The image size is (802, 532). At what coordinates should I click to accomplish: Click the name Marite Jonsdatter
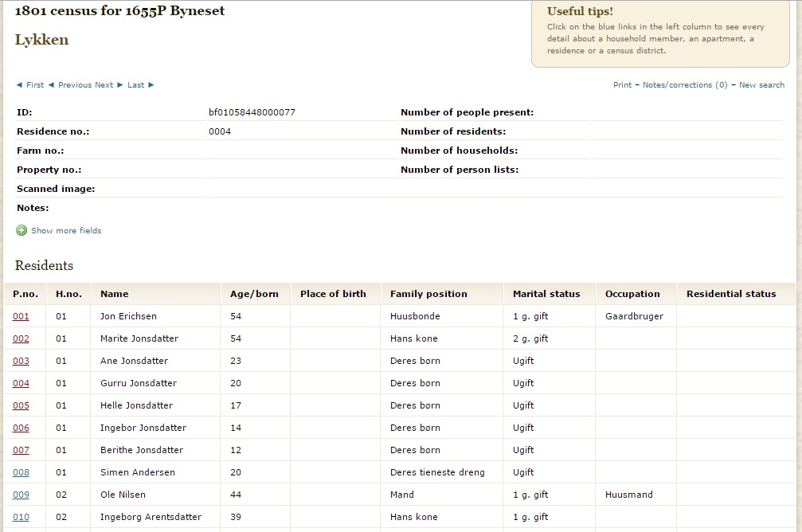[139, 338]
